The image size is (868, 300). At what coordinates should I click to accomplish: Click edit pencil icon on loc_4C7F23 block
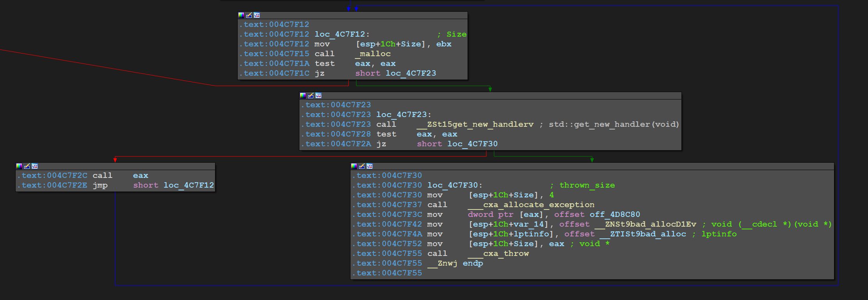[x=311, y=96]
